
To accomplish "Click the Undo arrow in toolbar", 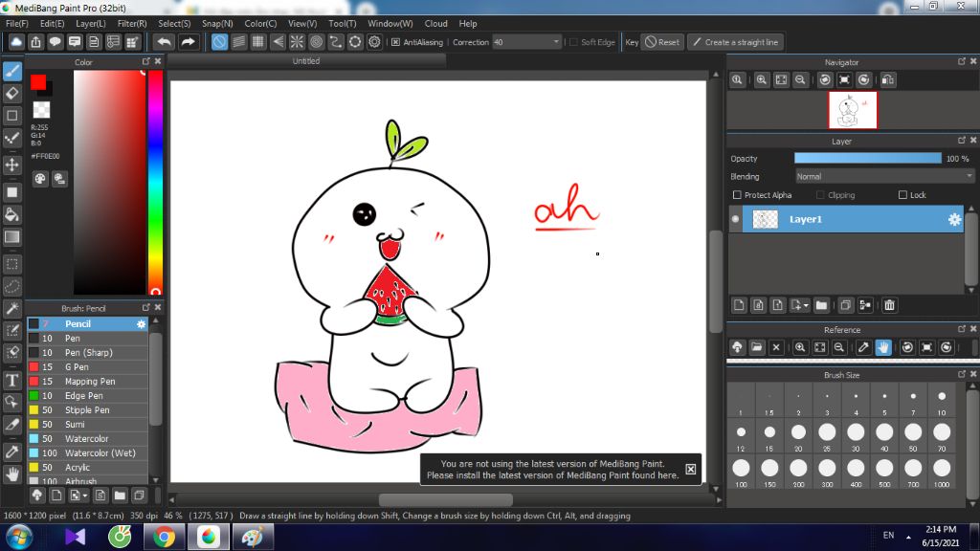I will (164, 42).
